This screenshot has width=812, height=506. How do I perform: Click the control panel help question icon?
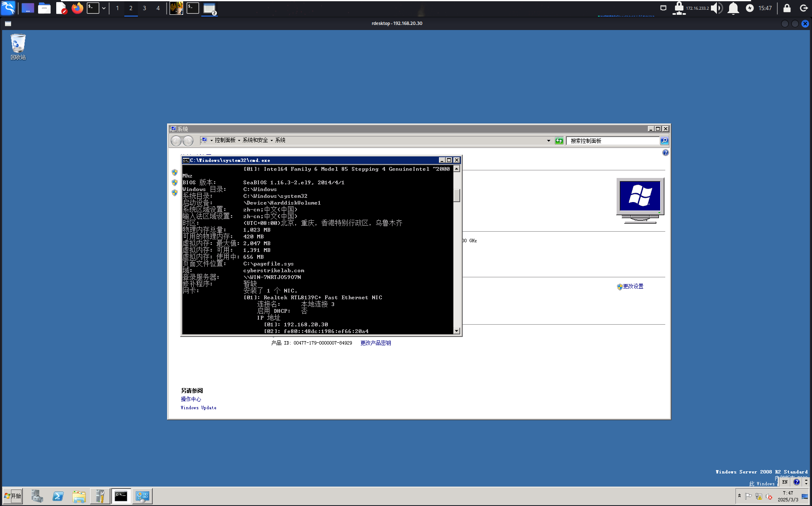tap(665, 153)
